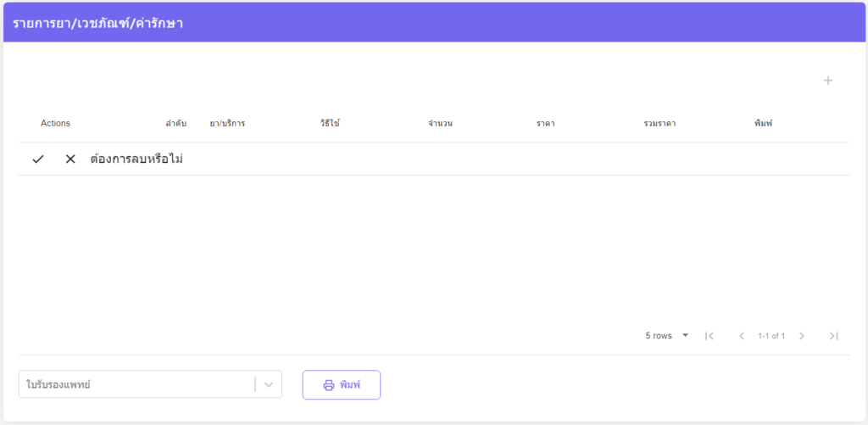Click the รวมราคา column header
The image size is (868, 425).
pyautogui.click(x=659, y=124)
